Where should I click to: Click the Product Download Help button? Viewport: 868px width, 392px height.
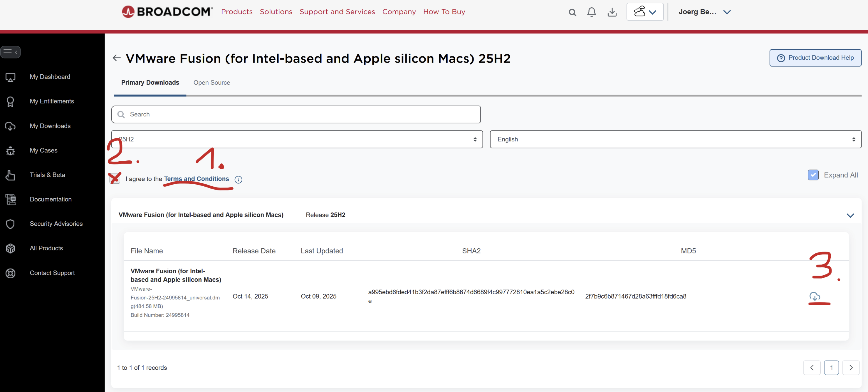coord(815,58)
